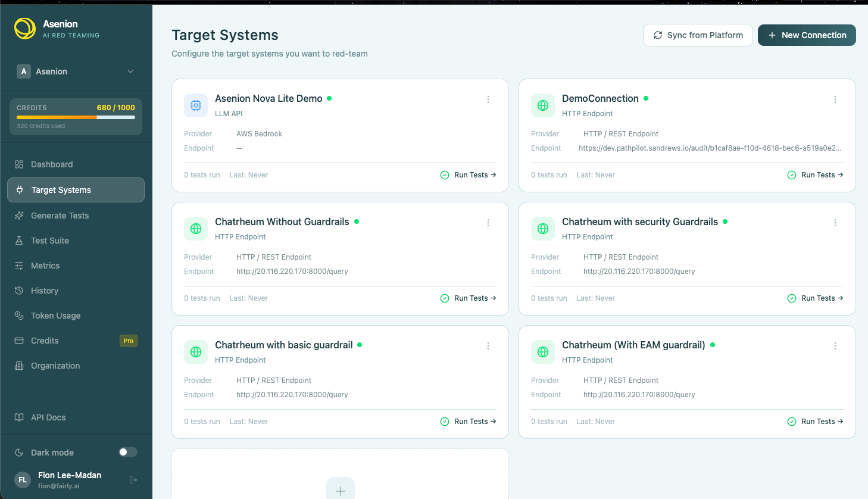Open options menu for Chatrheum with security Guardrails
Screen dimensions: 868x499
tap(835, 223)
